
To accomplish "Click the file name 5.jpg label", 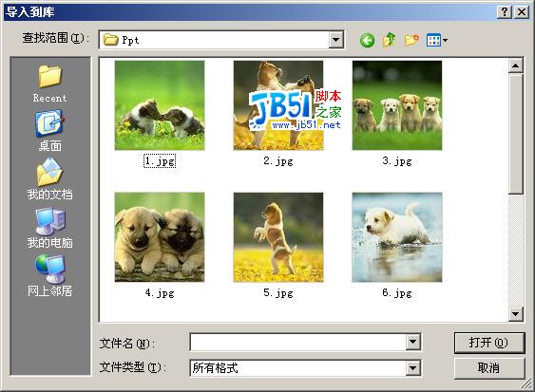I will pyautogui.click(x=278, y=292).
